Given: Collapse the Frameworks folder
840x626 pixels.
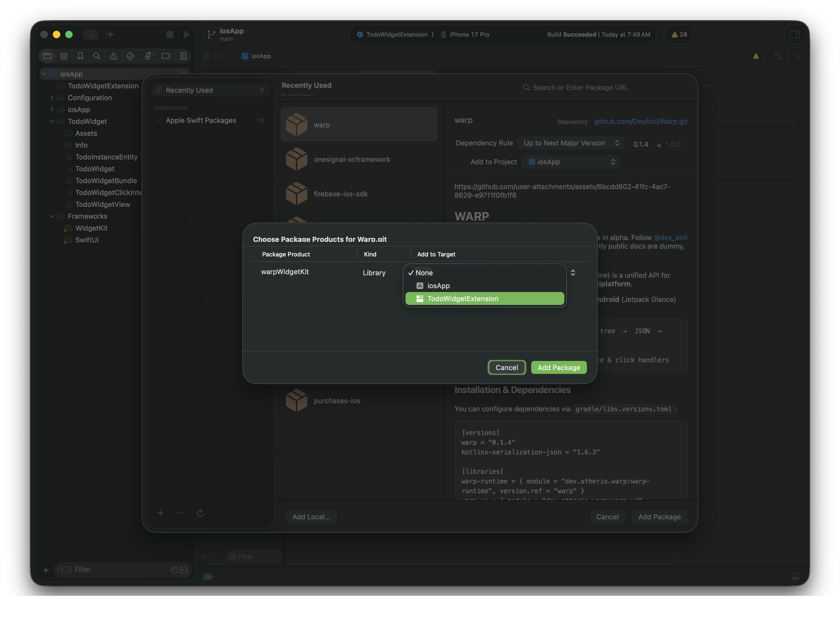Looking at the screenshot, I should pyautogui.click(x=52, y=216).
